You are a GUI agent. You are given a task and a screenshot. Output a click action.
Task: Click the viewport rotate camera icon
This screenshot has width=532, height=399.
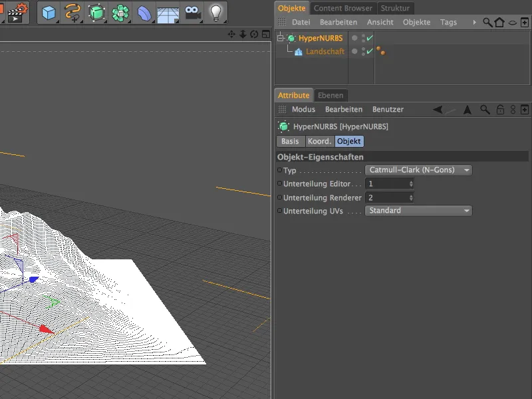254,35
